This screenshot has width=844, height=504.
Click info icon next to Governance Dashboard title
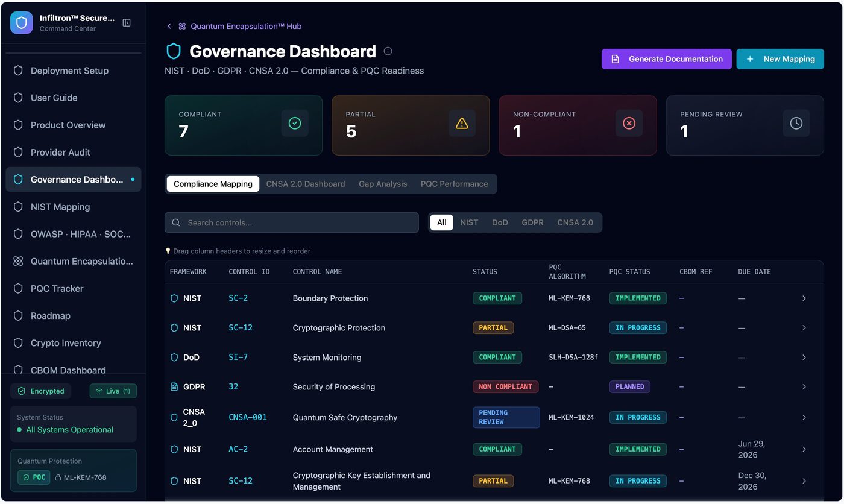click(x=388, y=51)
